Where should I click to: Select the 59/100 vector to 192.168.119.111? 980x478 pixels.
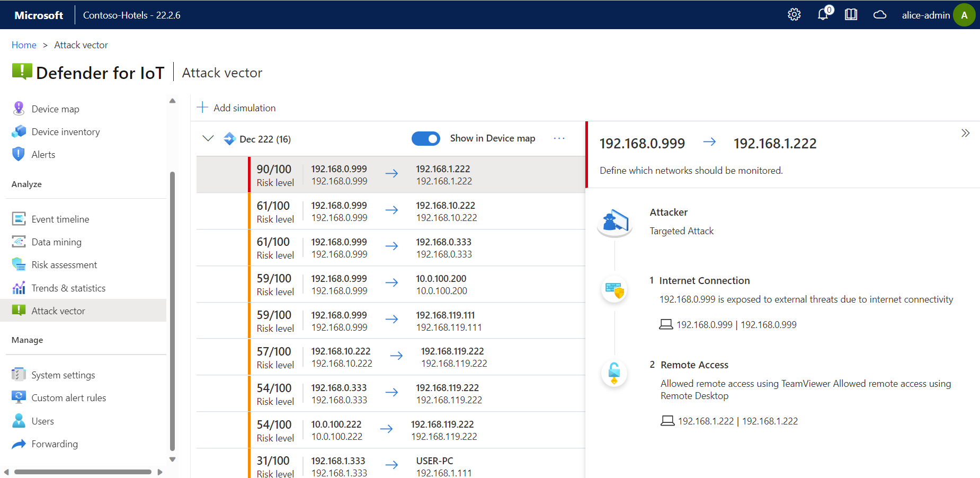tap(391, 321)
